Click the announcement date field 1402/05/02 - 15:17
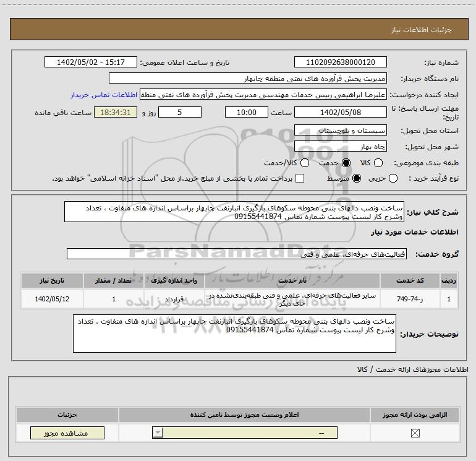 click(x=91, y=62)
